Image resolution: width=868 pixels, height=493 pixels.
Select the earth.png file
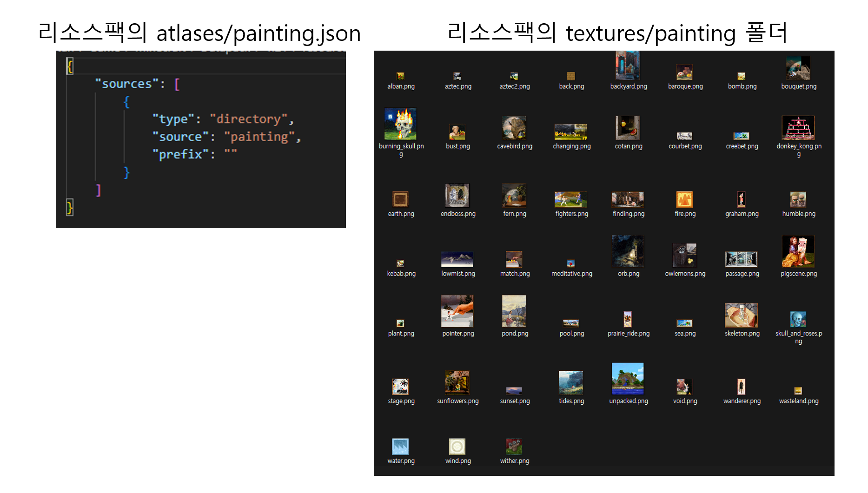click(400, 199)
